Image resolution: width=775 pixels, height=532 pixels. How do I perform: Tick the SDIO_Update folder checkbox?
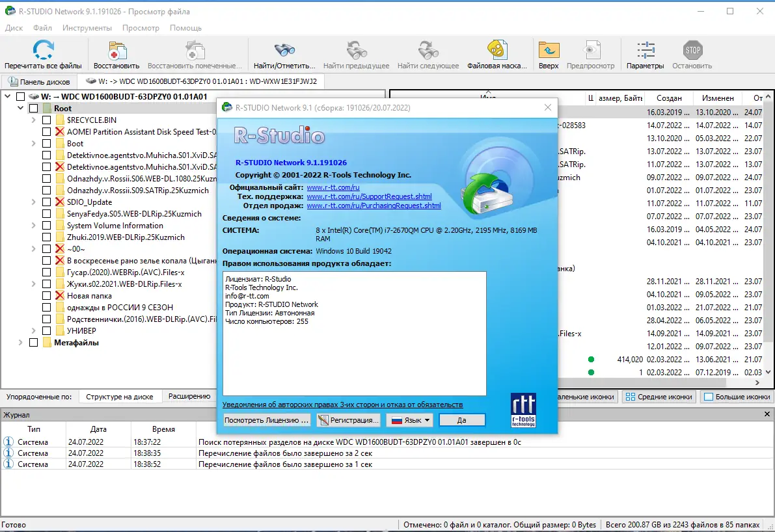point(46,202)
